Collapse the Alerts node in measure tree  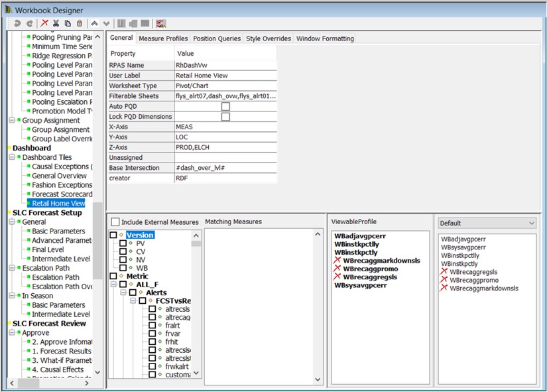click(123, 293)
